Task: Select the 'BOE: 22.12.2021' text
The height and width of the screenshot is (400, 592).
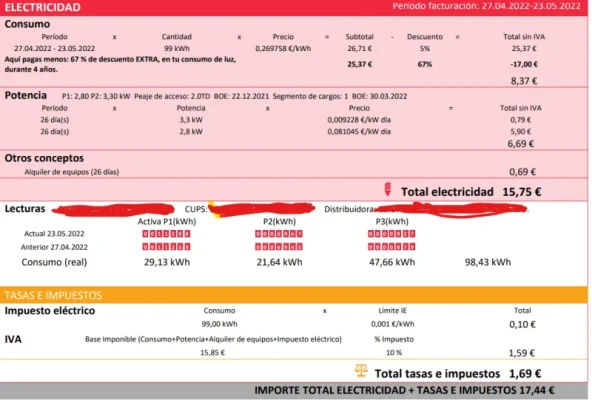Action: click(241, 96)
